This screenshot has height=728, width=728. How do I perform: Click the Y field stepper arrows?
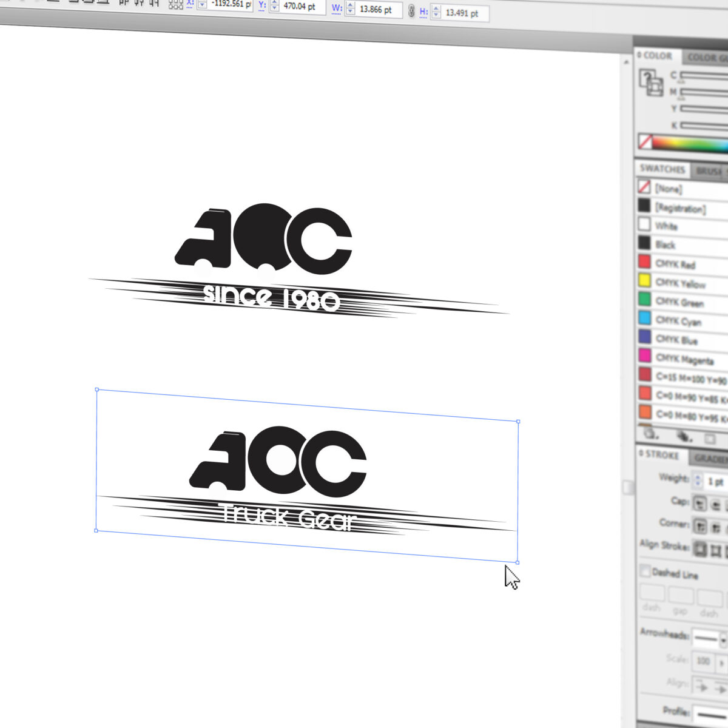click(274, 6)
